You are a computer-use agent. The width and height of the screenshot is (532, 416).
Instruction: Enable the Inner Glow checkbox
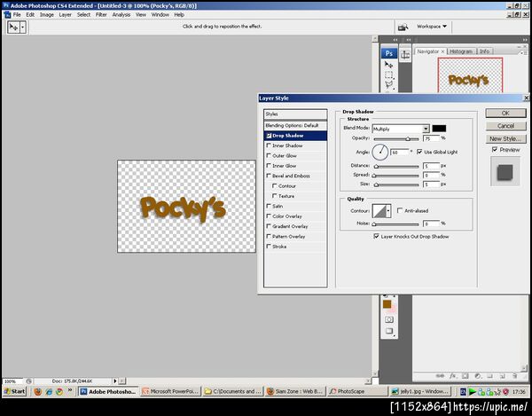[269, 166]
